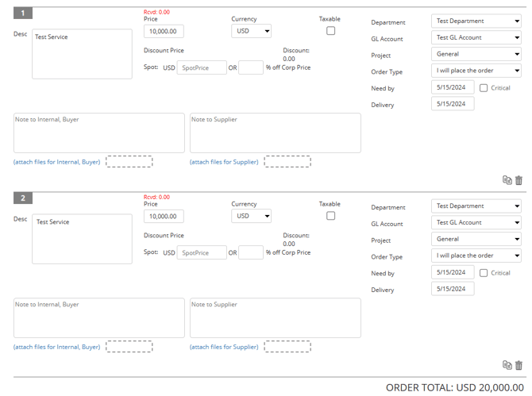The width and height of the screenshot is (532, 396).
Task: Open the Currency dropdown for line 1
Action: pyautogui.click(x=252, y=31)
